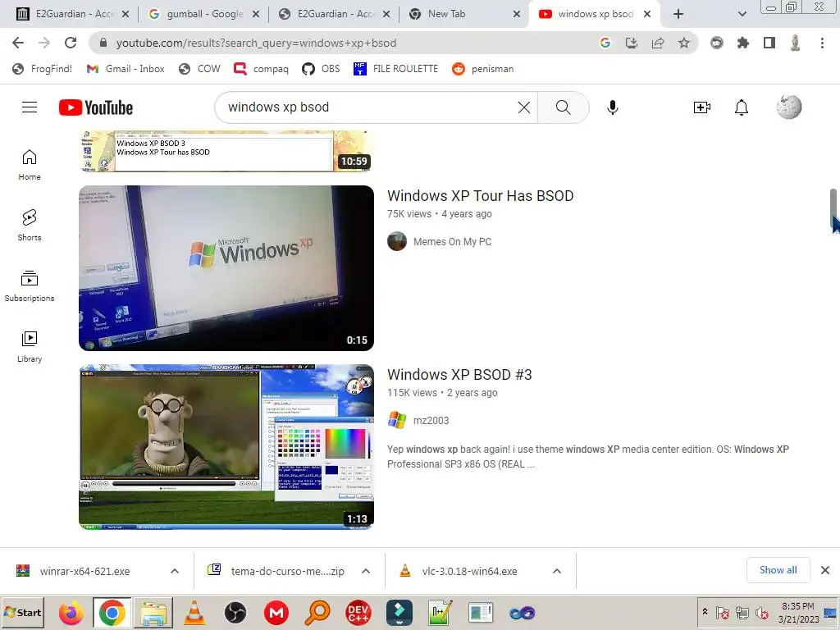Open Memes On My PC channel name
840x630 pixels.
[x=452, y=242]
